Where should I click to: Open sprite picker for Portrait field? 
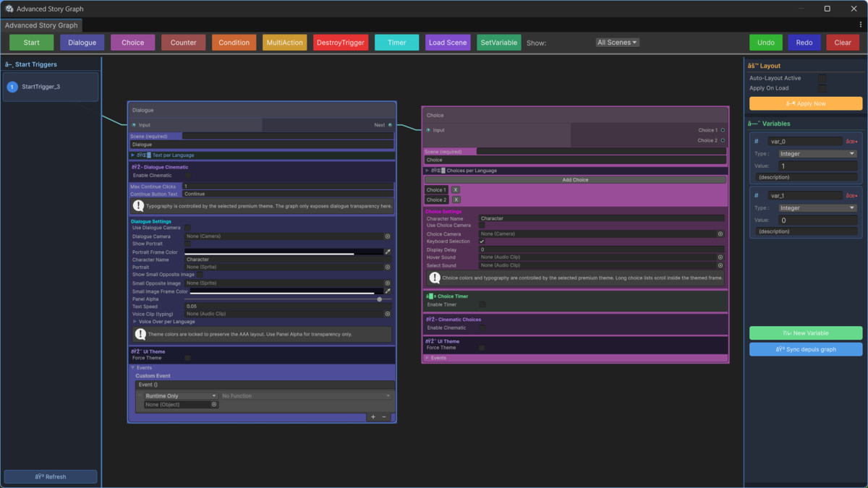(387, 267)
